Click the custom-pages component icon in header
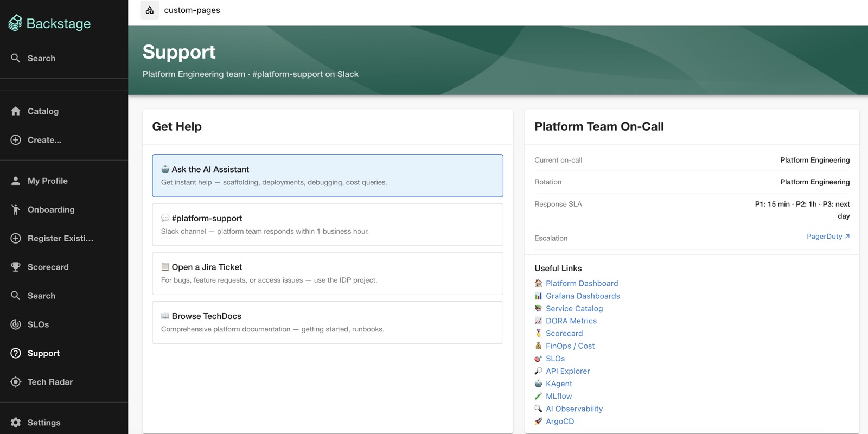Viewport: 868px width, 434px height. coord(150,10)
